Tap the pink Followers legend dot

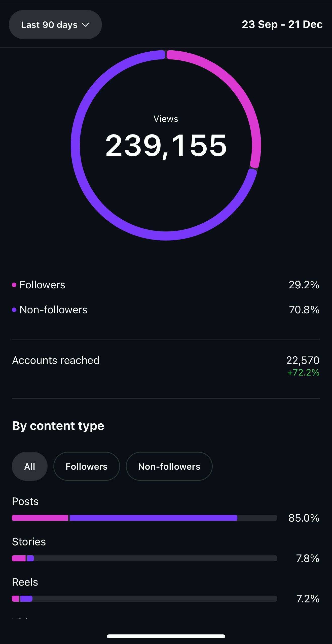(14, 285)
